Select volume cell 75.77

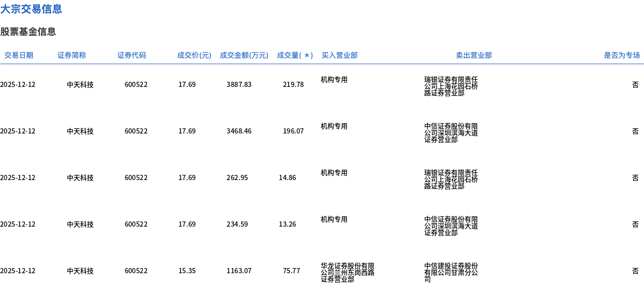[291, 271]
